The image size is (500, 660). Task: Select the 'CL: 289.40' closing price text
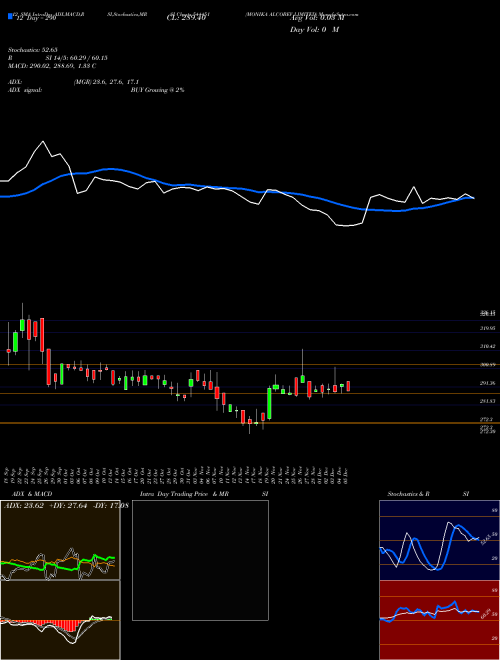(x=186, y=18)
